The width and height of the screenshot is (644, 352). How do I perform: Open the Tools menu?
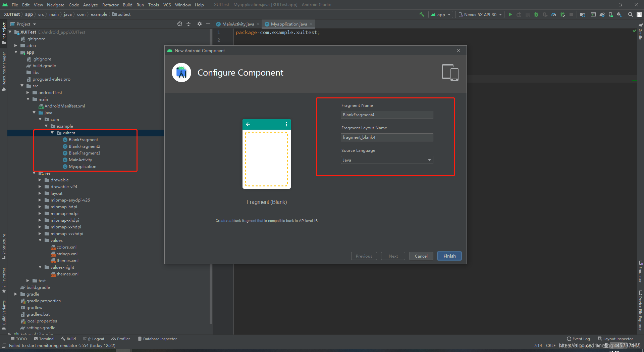click(x=153, y=5)
